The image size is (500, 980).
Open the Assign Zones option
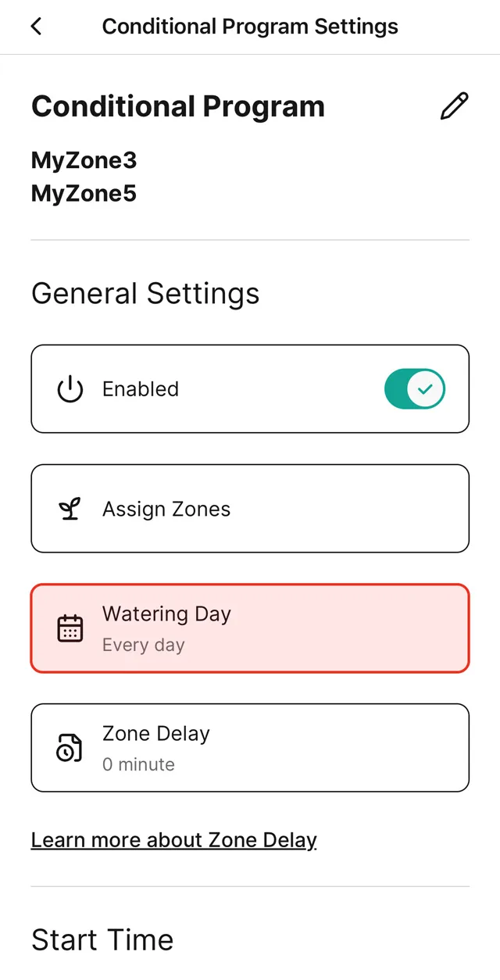point(250,510)
